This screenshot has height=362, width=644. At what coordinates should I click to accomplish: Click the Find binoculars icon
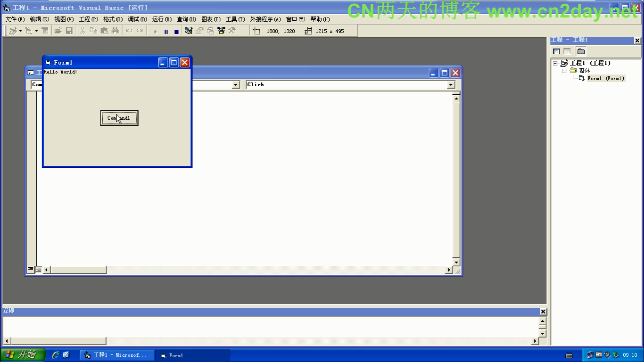pyautogui.click(x=115, y=31)
